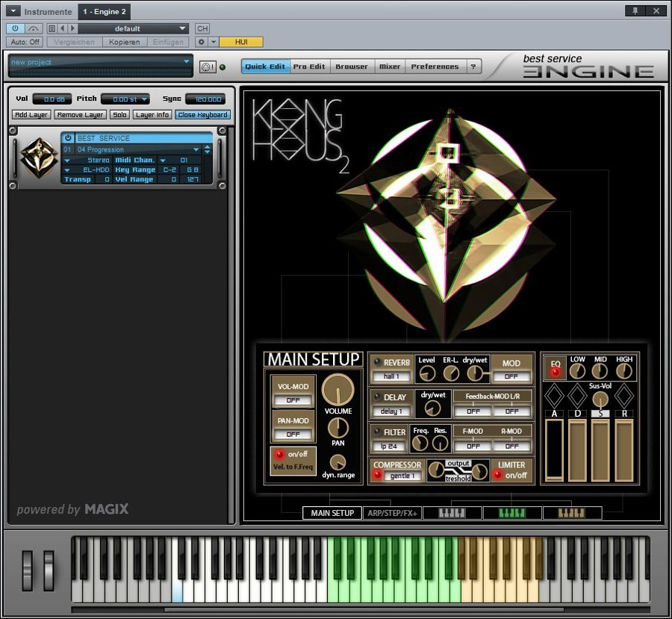Click the EQ MID knob

(x=600, y=371)
